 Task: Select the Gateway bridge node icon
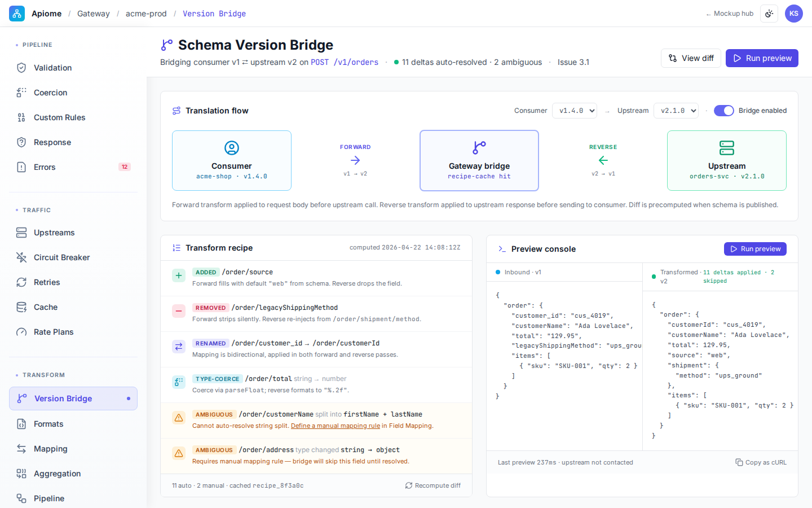pos(479,148)
